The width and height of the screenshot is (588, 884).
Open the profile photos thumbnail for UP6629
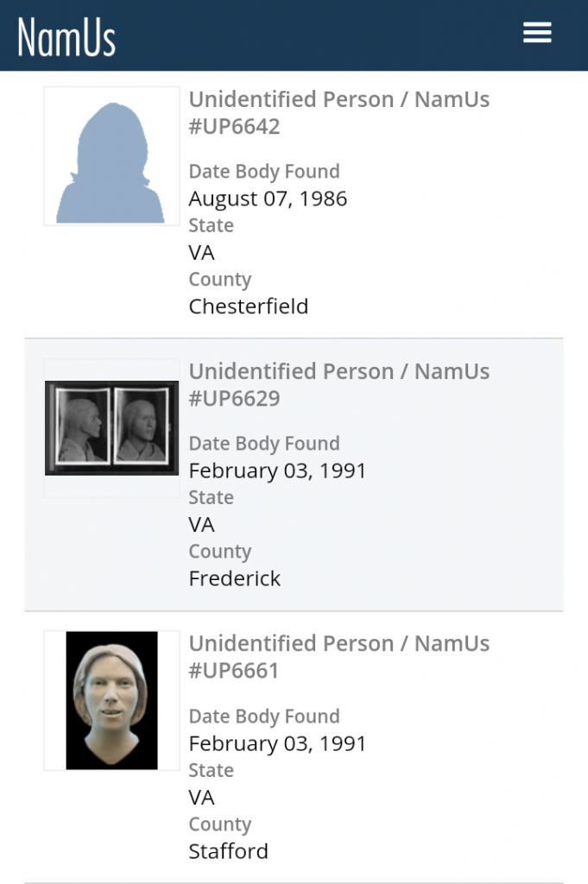(111, 428)
